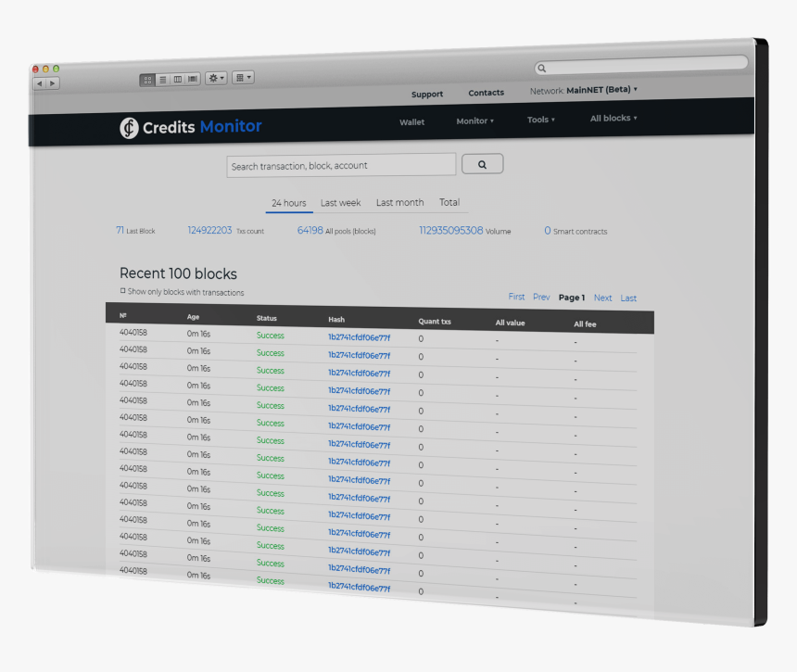Click block number 4040158 in the first row
Viewport: 797px width, 672px height.
coord(133,333)
